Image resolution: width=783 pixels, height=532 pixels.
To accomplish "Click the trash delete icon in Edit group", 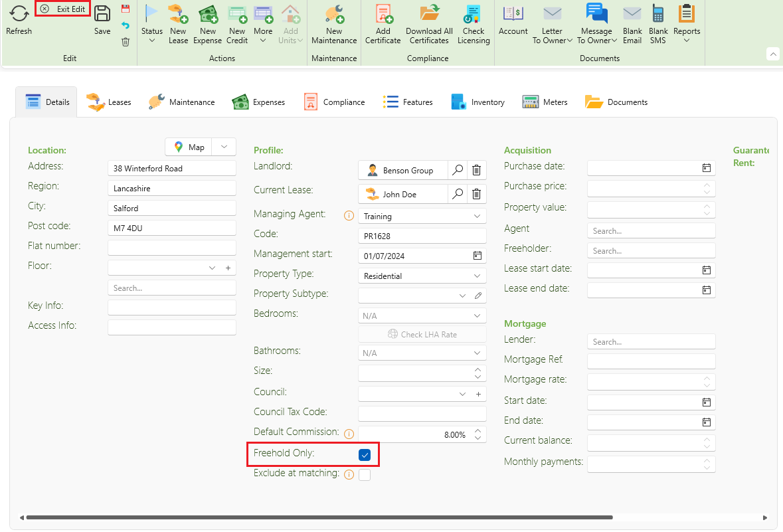I will pyautogui.click(x=126, y=42).
